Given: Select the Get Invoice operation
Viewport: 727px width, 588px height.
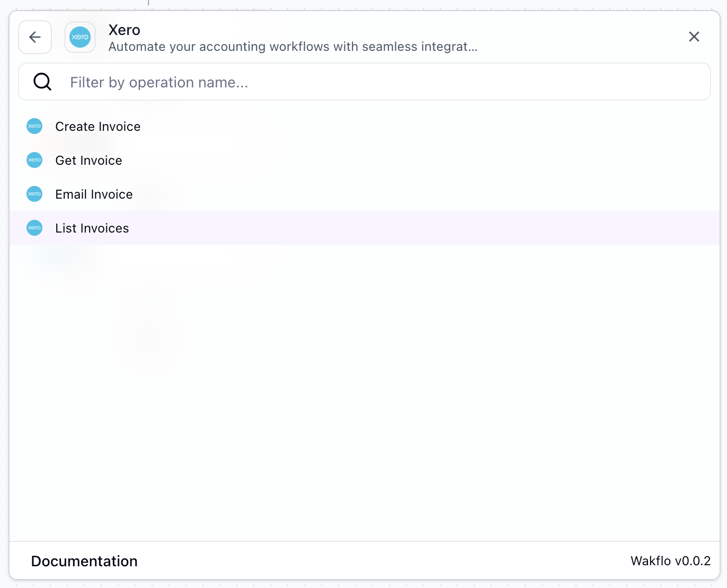Looking at the screenshot, I should click(x=88, y=160).
